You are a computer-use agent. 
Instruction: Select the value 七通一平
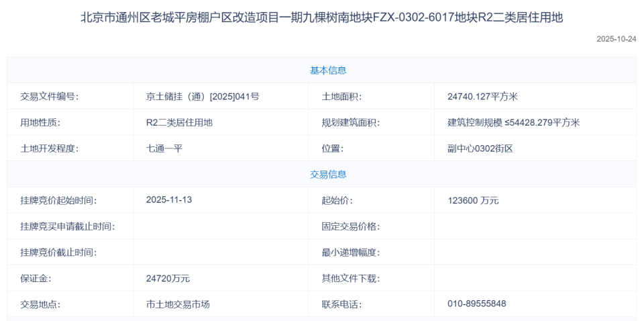tap(164, 148)
